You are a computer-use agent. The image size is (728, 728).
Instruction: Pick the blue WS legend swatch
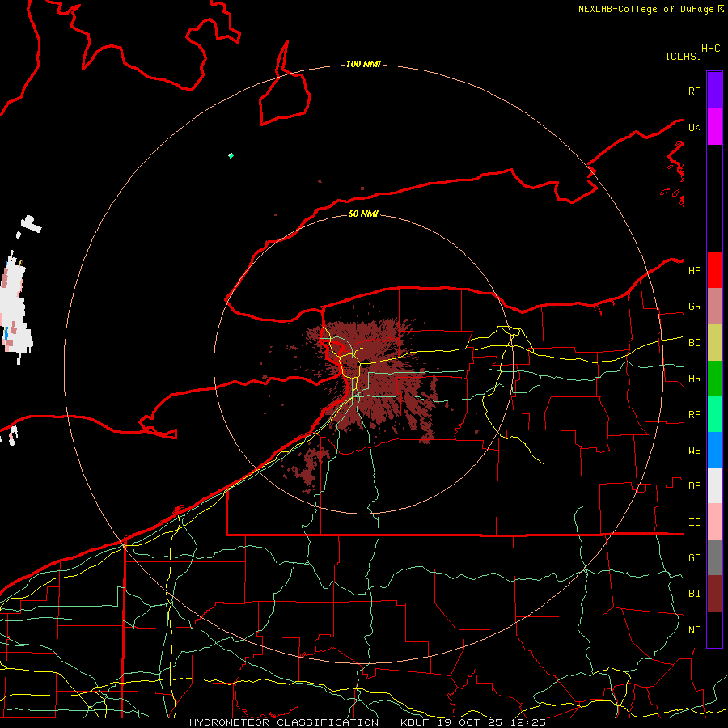click(714, 450)
